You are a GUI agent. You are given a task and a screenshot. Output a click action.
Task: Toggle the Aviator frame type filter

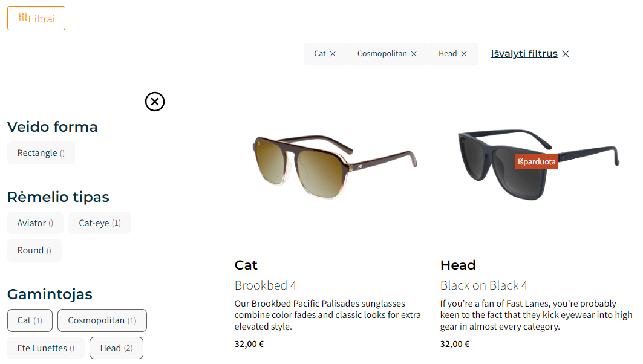[x=35, y=223]
